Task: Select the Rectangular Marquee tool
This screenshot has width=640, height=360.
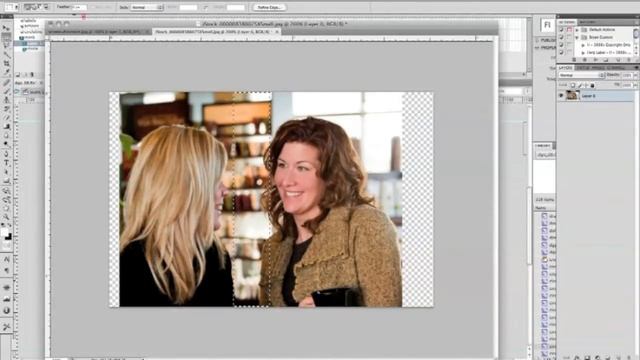Action: pyautogui.click(x=6, y=37)
